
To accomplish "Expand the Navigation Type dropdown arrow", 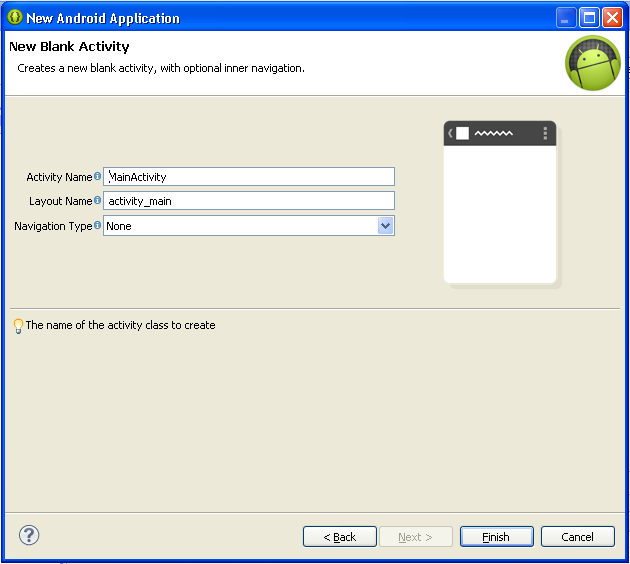I will (385, 226).
